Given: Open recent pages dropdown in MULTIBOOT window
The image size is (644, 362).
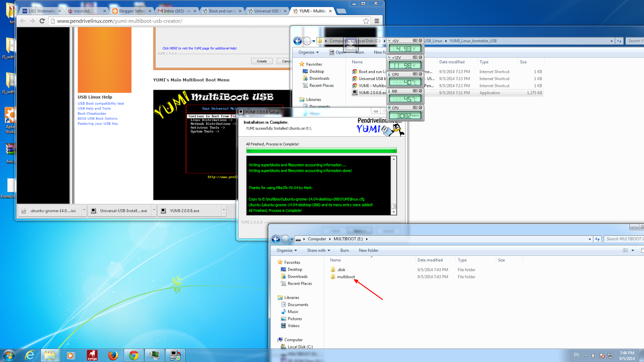Looking at the screenshot, I should (292, 239).
